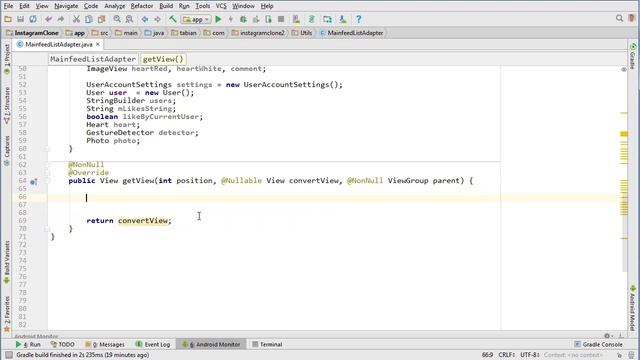640x360 pixels.
Task: Toggle tool window bars via bottom-left corner icon
Action: click(9, 355)
